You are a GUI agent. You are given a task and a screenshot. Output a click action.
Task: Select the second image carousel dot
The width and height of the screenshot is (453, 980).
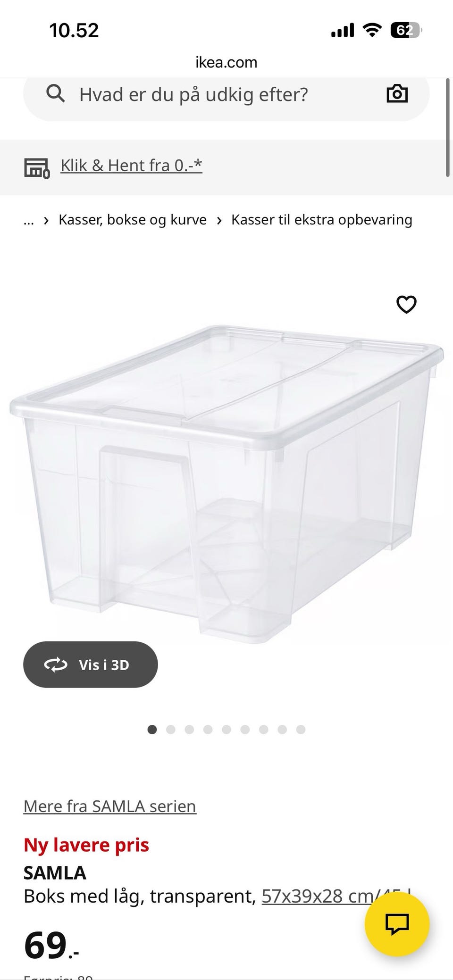click(171, 730)
